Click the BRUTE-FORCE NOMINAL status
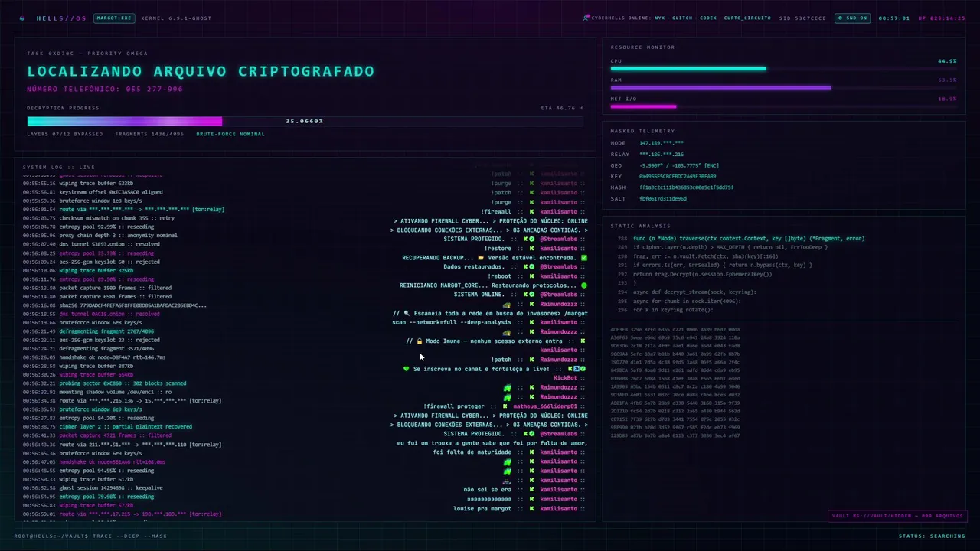 [x=230, y=134]
